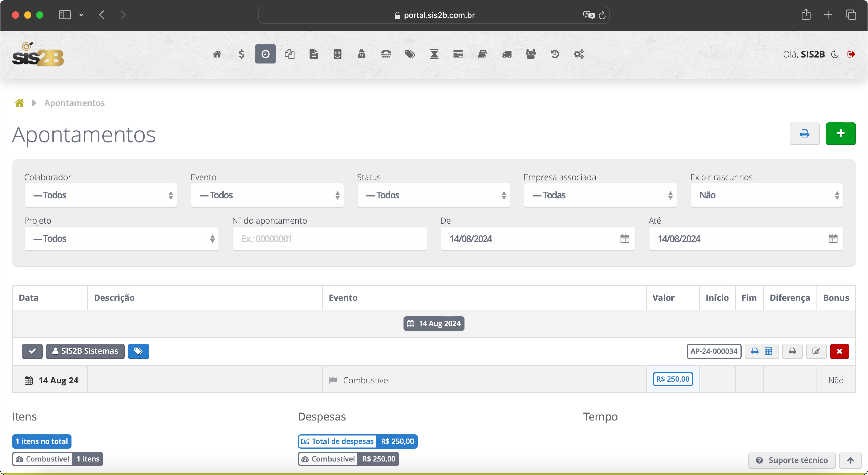The height and width of the screenshot is (475, 868).
Task: Click the green add new apontamento button
Action: tap(840, 133)
